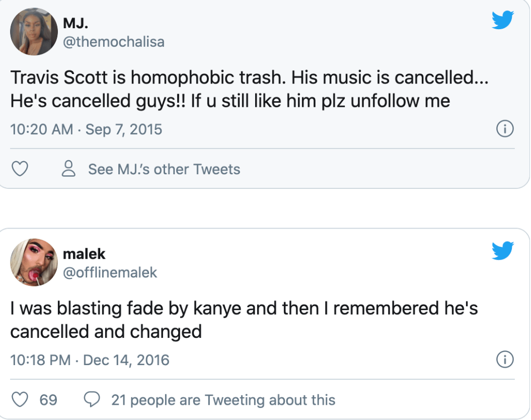Open MJ.'s profile picture
The width and height of the screenshot is (531, 420).
tap(34, 31)
